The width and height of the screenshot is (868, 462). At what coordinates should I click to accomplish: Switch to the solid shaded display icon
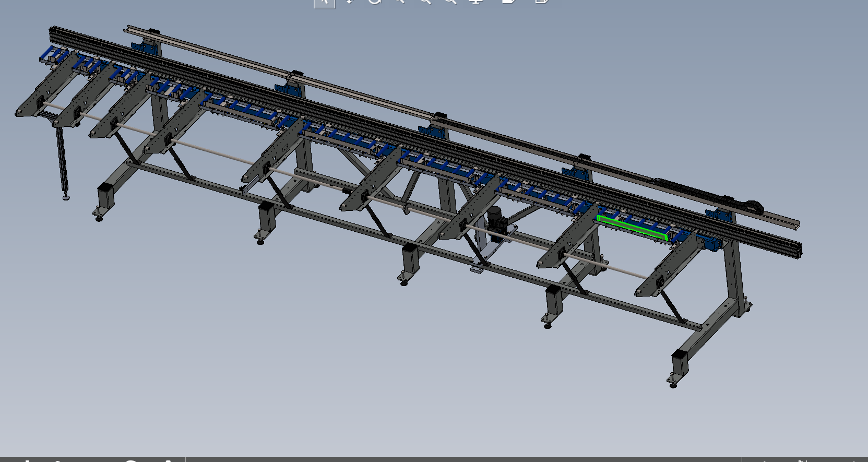pyautogui.click(x=508, y=2)
